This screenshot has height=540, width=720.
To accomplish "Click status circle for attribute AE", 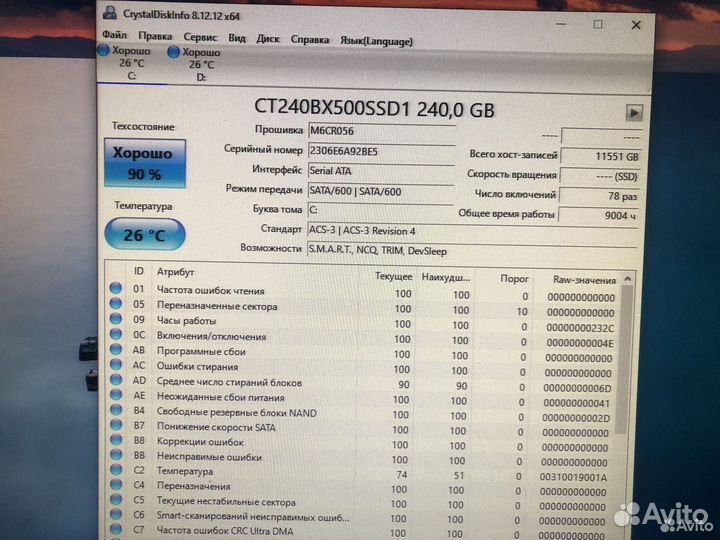I will point(116,395).
